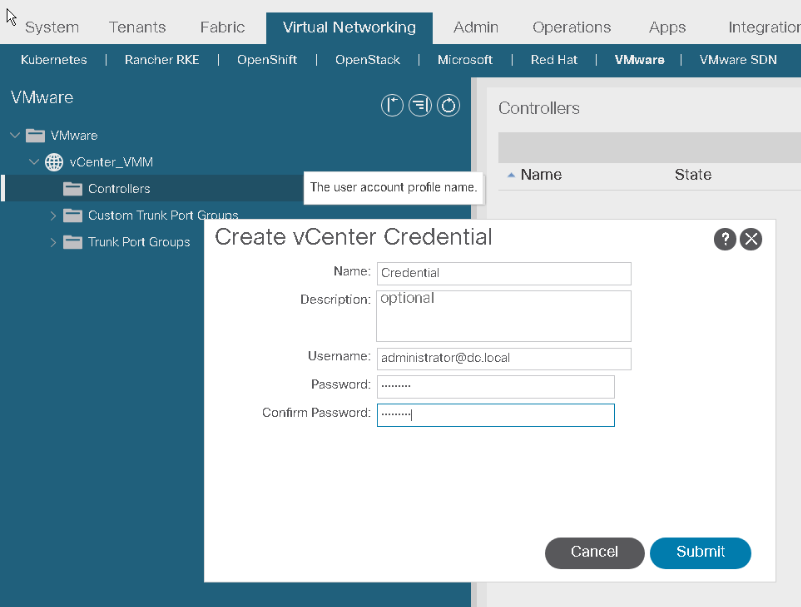801x607 pixels.
Task: Open the Integrations tab
Action: click(x=764, y=27)
